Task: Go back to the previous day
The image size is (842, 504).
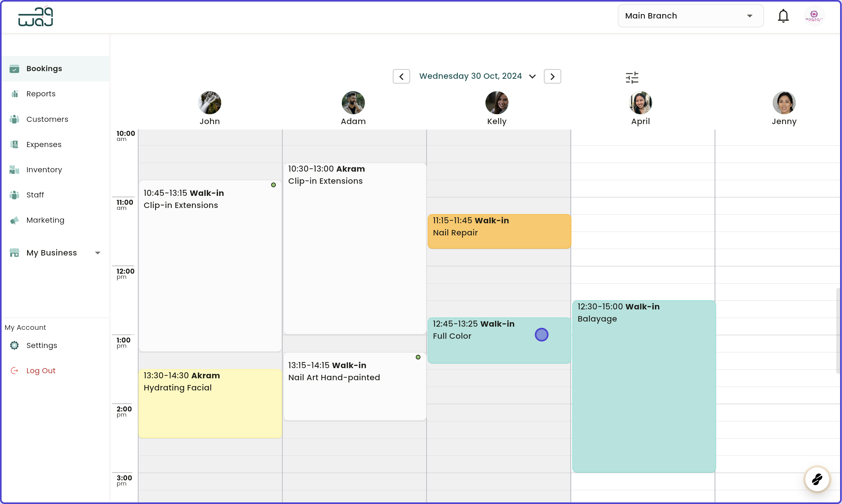Action: (401, 76)
